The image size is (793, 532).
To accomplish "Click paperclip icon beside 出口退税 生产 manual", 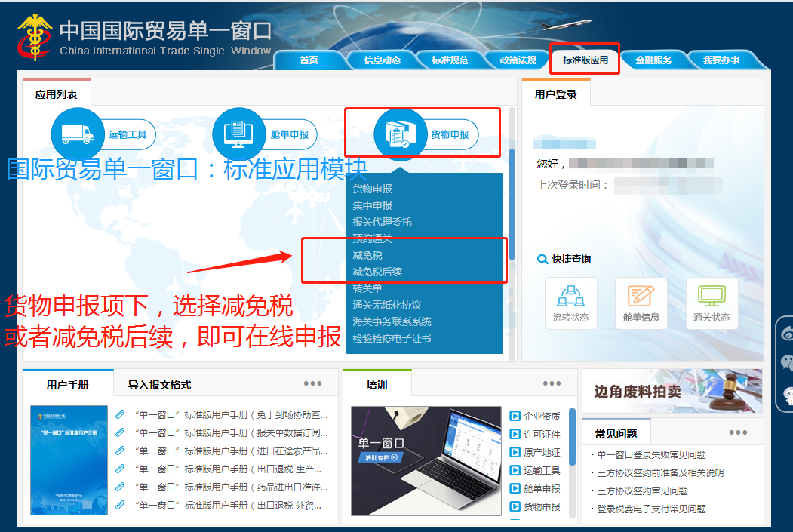I will (x=120, y=469).
